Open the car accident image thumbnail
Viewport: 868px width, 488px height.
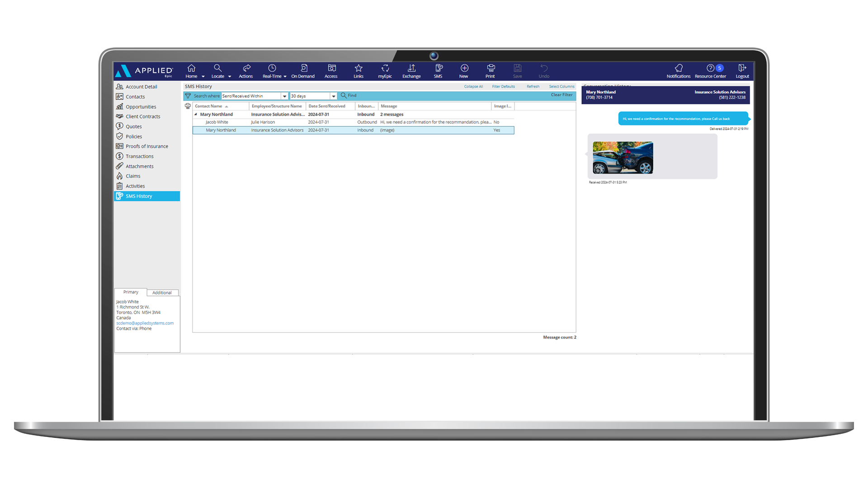tap(623, 158)
